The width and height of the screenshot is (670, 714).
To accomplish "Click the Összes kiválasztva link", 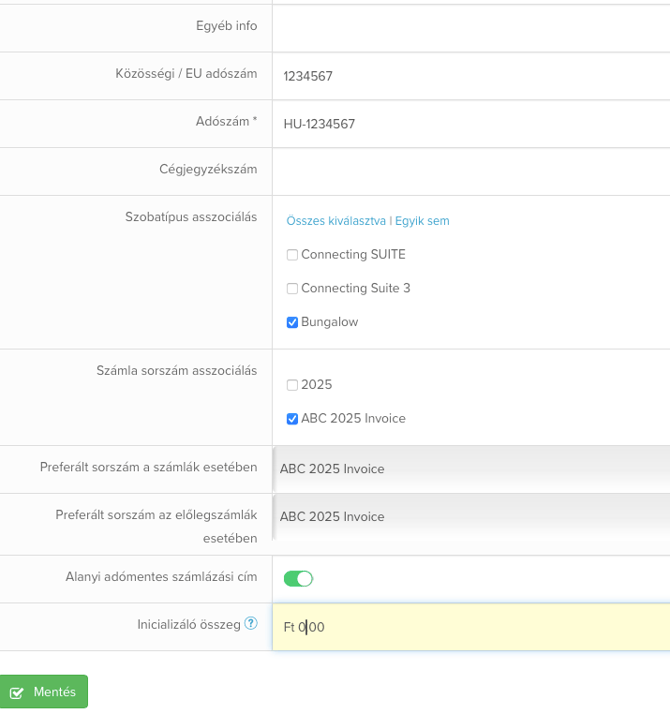I will [336, 221].
